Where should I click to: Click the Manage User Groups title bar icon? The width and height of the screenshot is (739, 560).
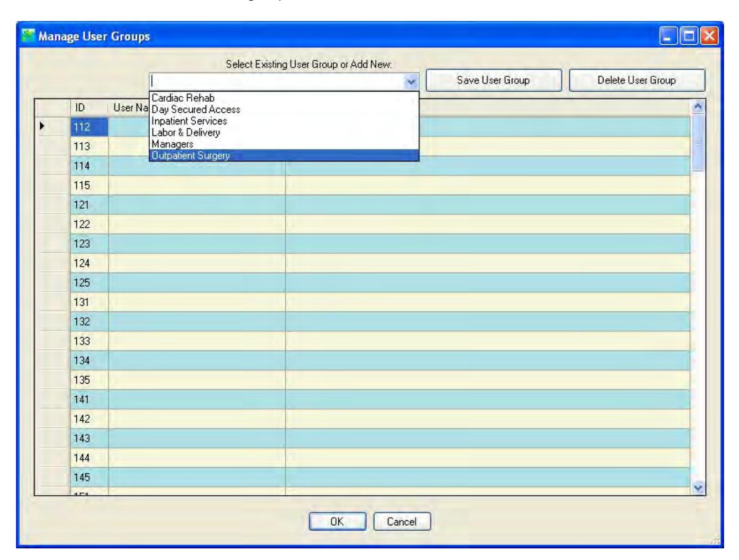coord(27,36)
